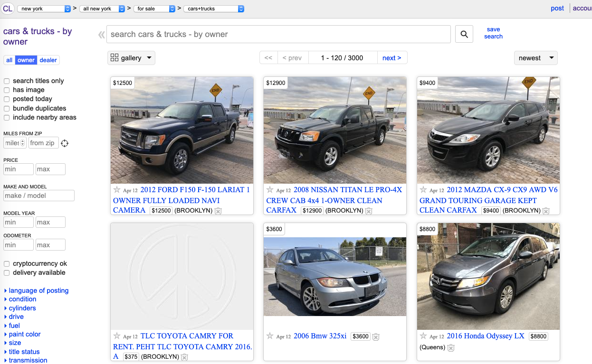Expand the size filter
Screen dimensions: 592x364
coord(12,343)
